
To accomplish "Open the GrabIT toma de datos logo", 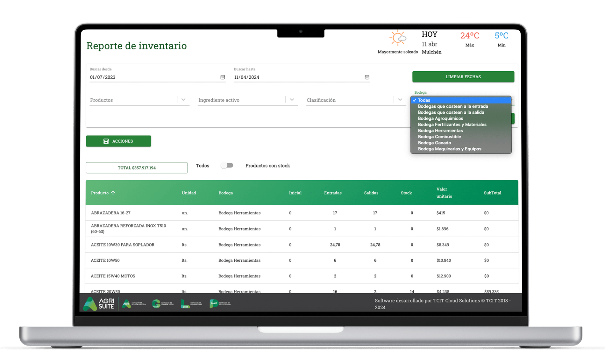I will point(163,304).
